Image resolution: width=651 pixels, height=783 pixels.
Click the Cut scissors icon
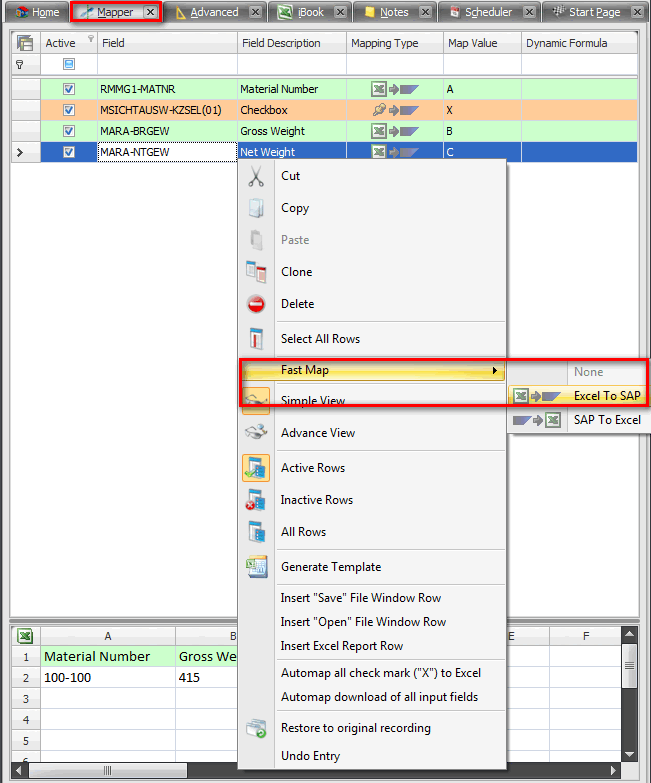click(x=256, y=177)
